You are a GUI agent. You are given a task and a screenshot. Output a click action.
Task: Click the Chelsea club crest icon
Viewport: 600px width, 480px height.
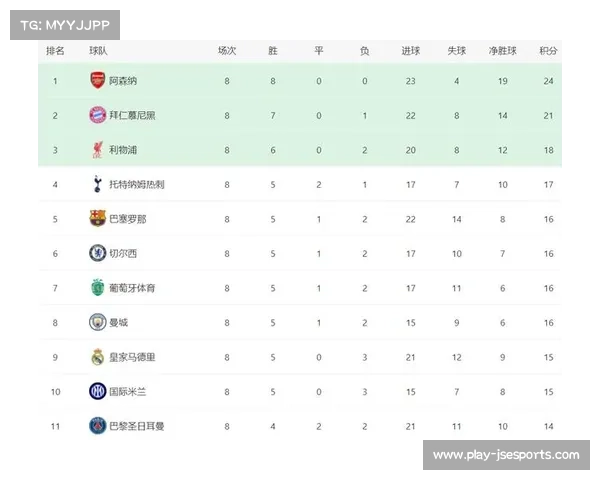point(97,253)
